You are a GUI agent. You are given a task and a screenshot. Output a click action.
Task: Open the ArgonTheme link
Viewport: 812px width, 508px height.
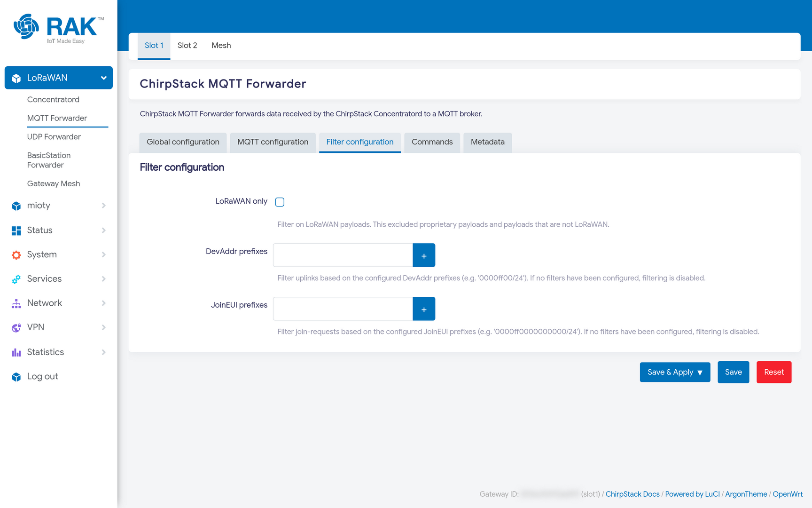(x=746, y=494)
